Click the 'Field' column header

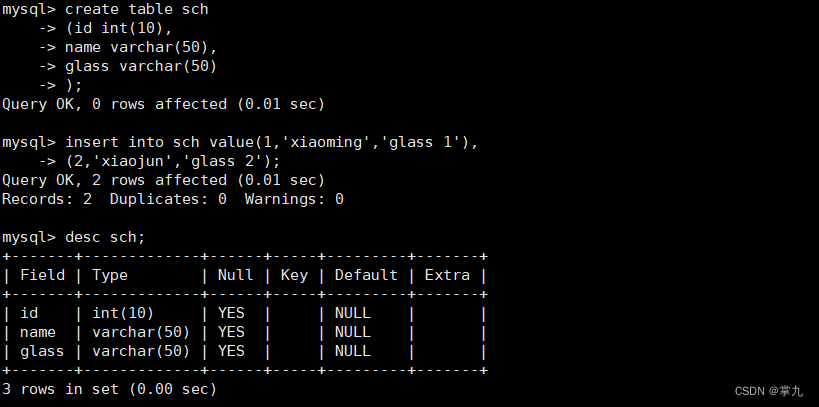point(42,275)
